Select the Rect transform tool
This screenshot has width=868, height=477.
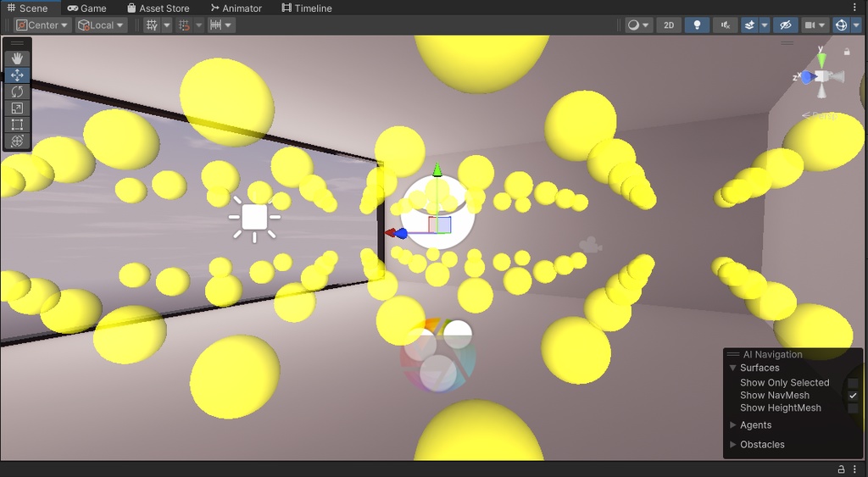[17, 125]
